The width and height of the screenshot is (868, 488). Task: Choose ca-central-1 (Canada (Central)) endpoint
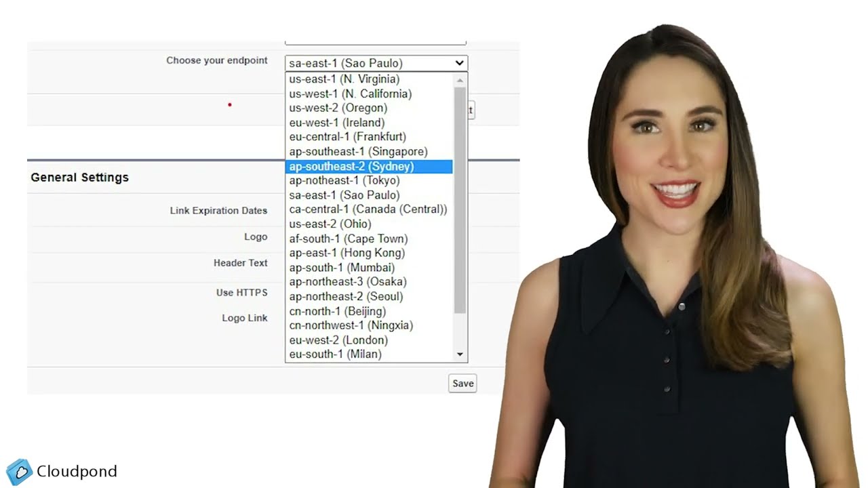click(x=369, y=209)
